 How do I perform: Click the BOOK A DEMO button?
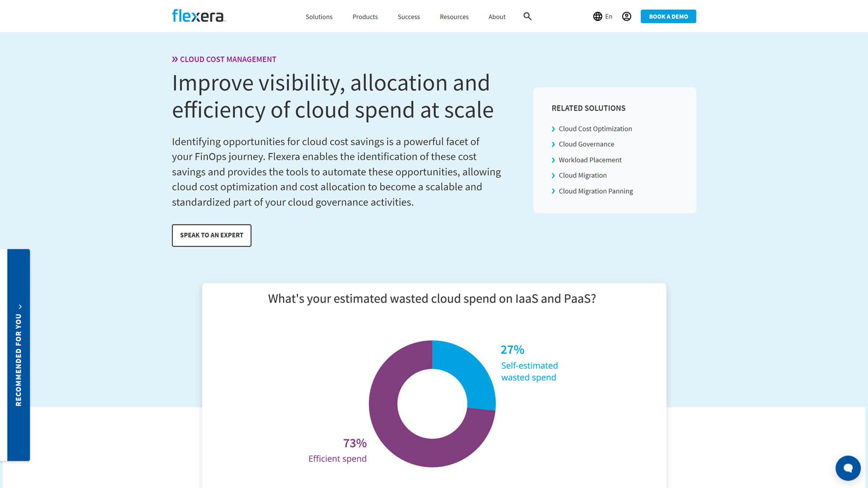[668, 16]
